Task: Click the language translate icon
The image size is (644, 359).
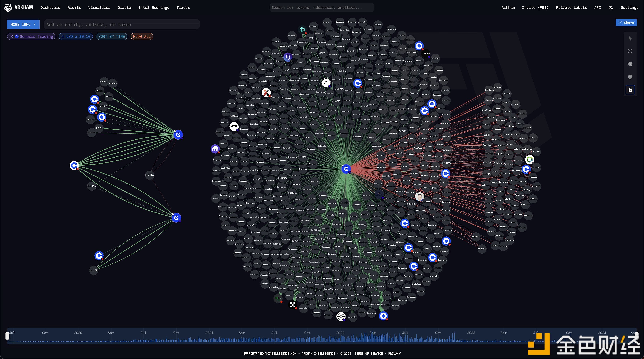Action: (x=611, y=8)
